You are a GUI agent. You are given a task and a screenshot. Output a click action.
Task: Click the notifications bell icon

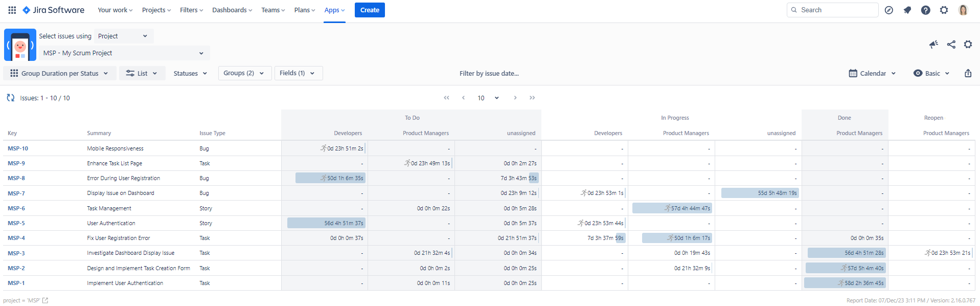click(907, 10)
